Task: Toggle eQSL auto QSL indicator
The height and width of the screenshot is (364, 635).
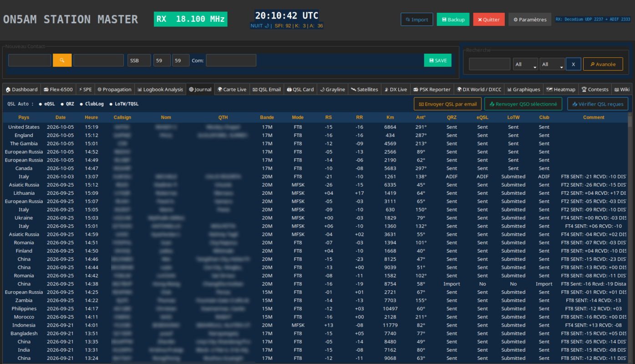Action: [47, 104]
